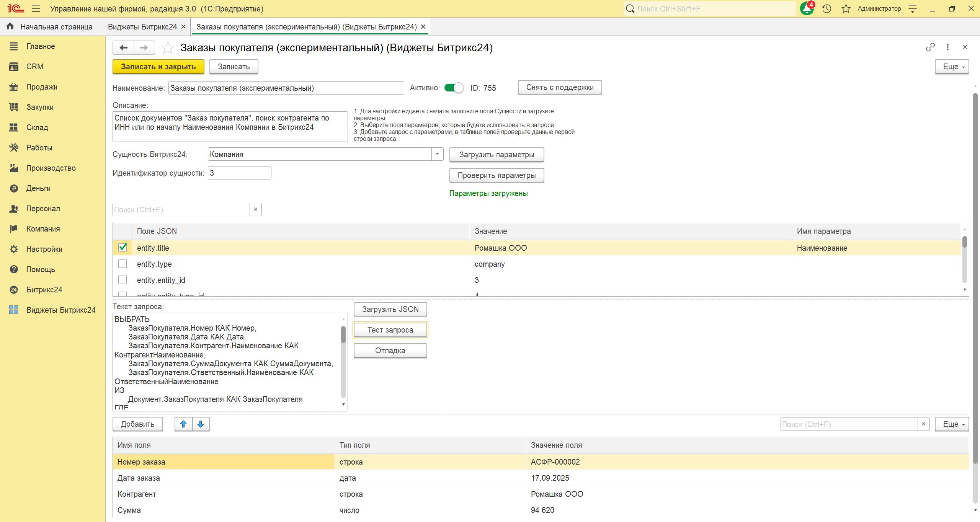
Task: Click Загрузить параметры button
Action: coord(497,155)
